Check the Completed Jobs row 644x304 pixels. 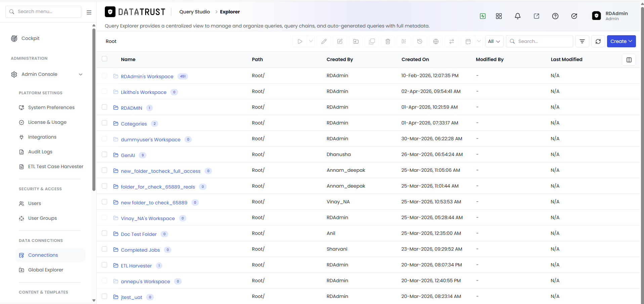(104, 249)
